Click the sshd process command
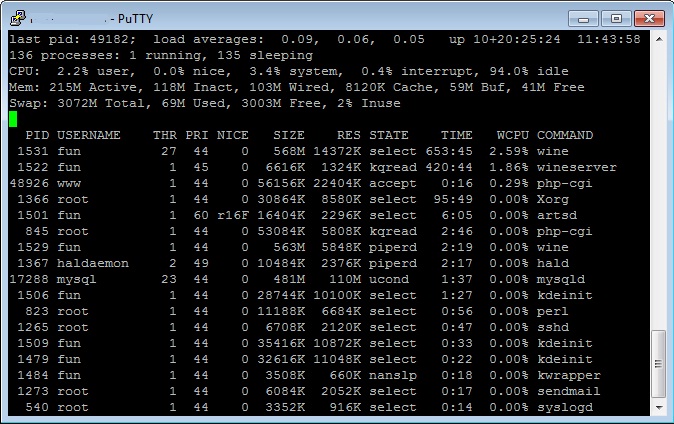 552,327
